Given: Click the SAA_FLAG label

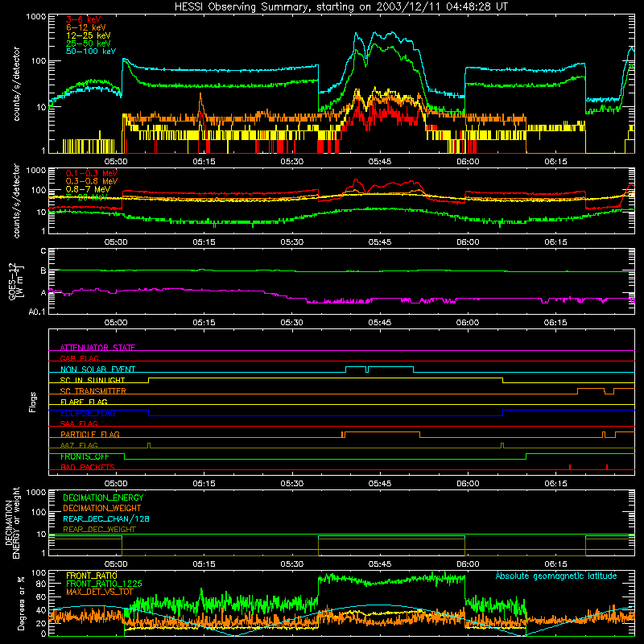Looking at the screenshot, I should tap(79, 423).
